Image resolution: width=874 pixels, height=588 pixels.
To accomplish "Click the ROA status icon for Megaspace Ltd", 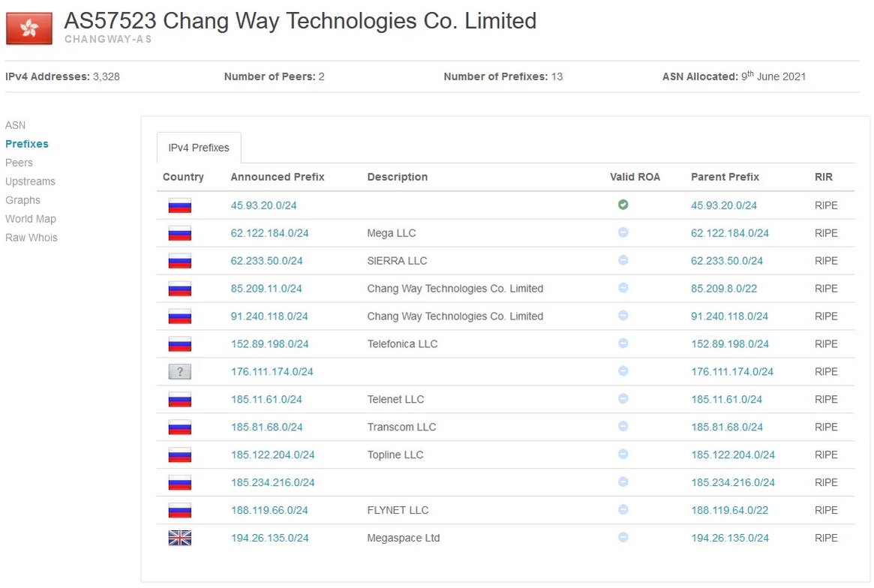I will (623, 538).
